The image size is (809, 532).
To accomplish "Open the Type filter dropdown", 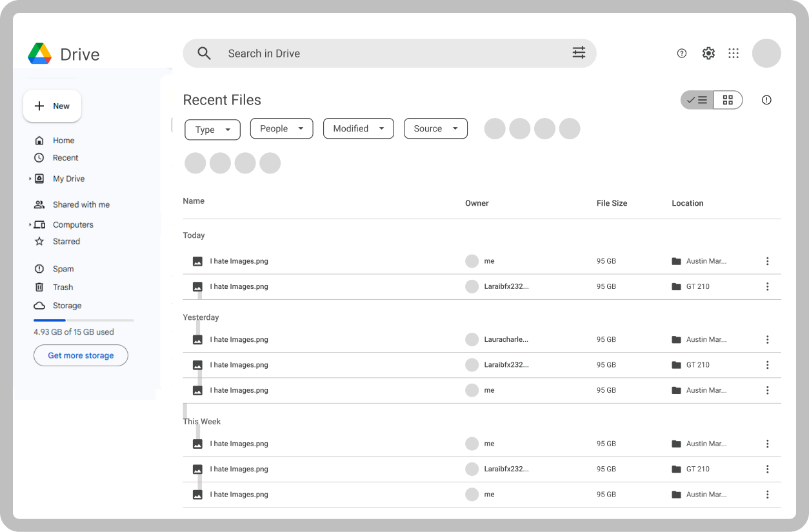I will tap(213, 130).
